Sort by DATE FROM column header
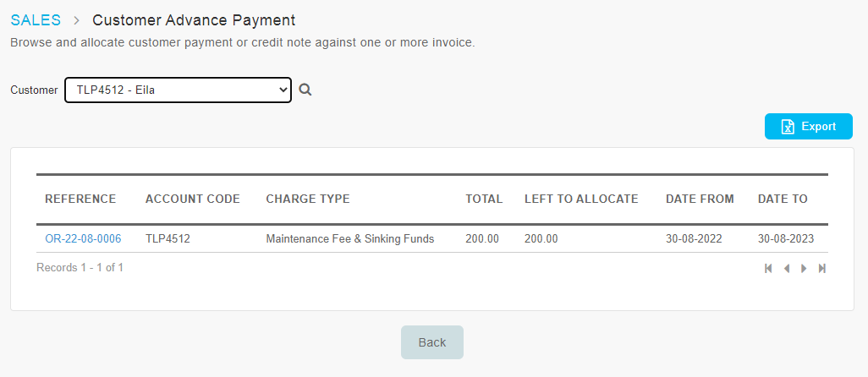This screenshot has height=377, width=868. 700,199
